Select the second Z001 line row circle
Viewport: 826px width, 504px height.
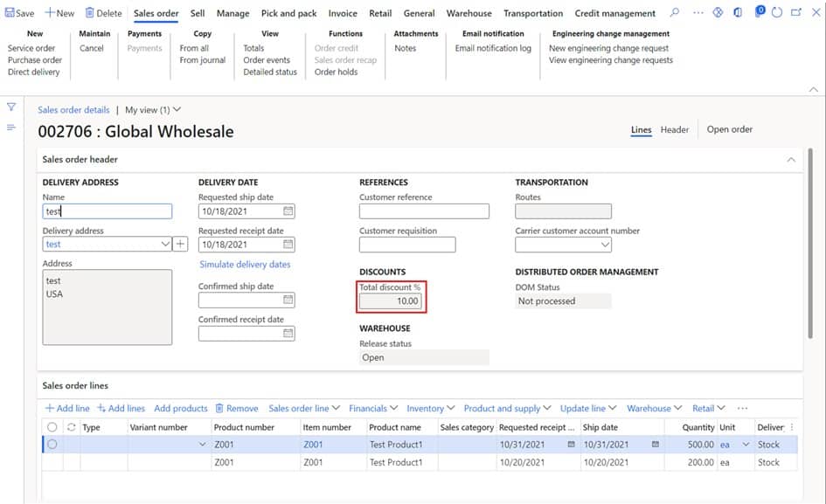coord(52,462)
